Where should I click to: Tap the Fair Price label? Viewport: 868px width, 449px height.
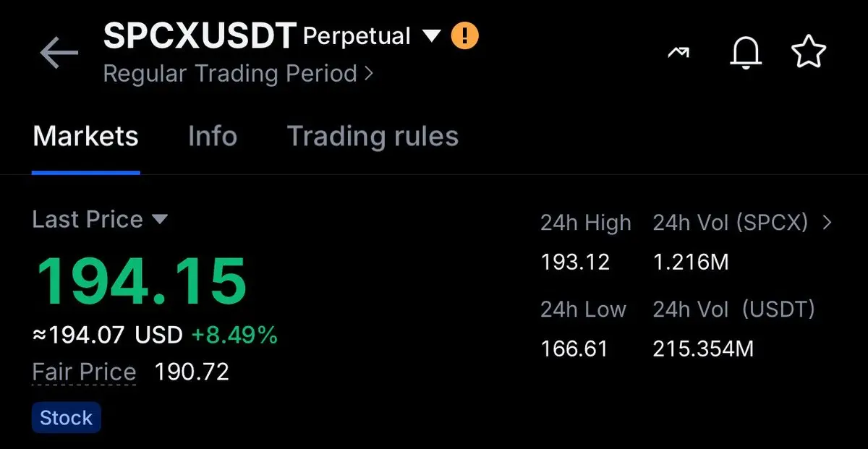[84, 372]
